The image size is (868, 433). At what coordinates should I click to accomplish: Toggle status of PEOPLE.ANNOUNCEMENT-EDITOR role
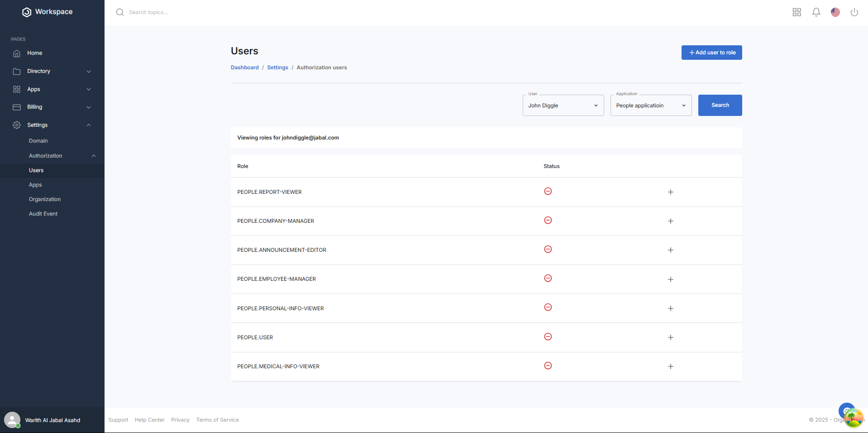coord(548,250)
